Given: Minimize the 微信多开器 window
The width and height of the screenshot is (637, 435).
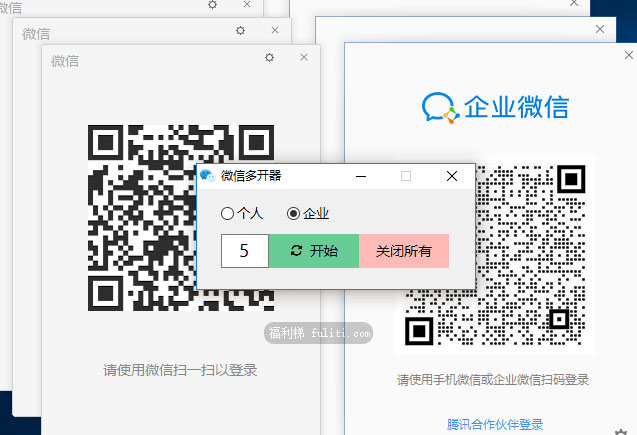Looking at the screenshot, I should click(x=361, y=176).
